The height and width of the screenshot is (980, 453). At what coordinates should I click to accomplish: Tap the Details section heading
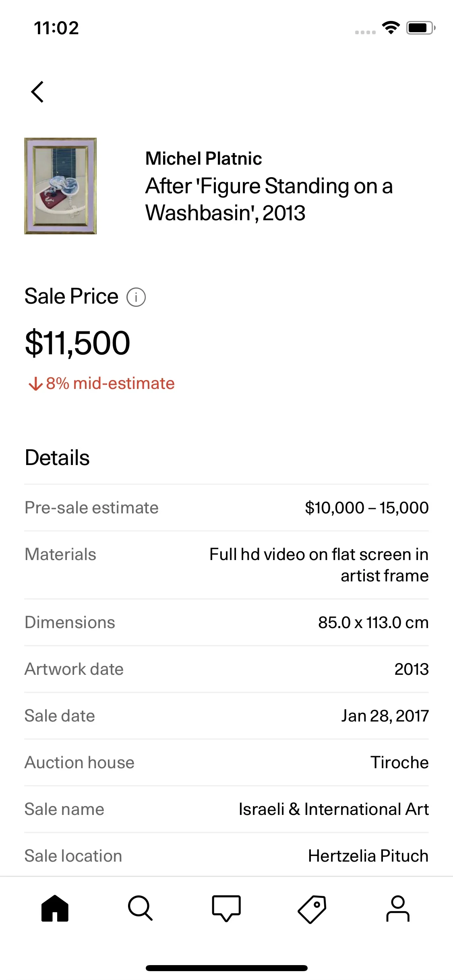(57, 458)
